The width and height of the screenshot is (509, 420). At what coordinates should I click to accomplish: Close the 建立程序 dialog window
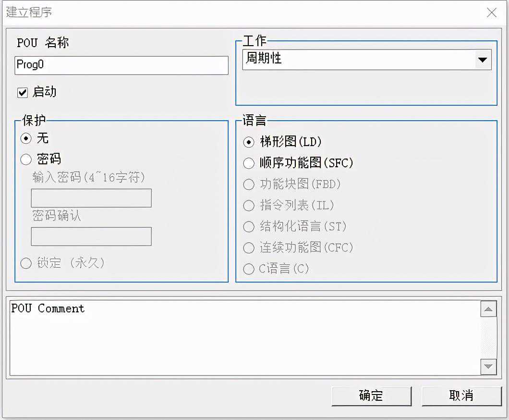[x=491, y=13]
